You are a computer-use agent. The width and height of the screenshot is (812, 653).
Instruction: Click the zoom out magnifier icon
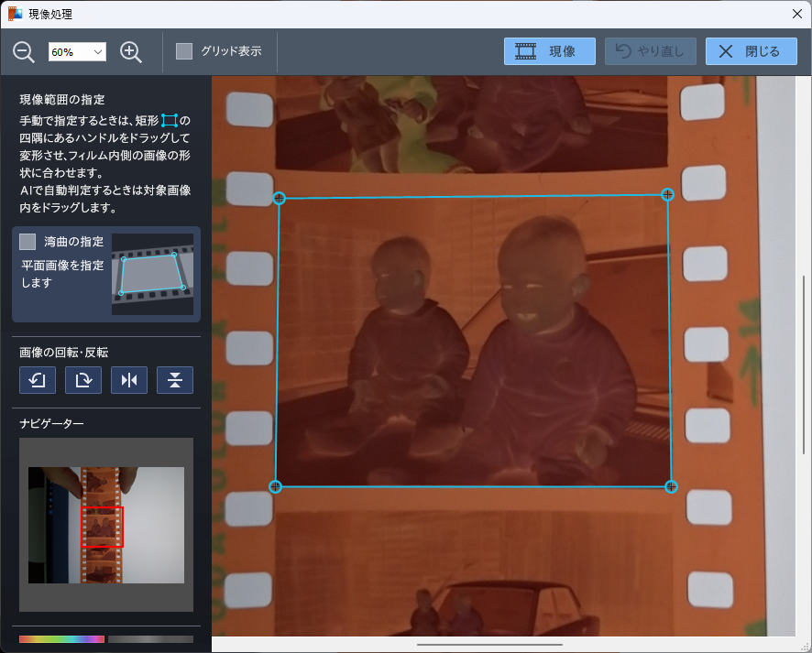pyautogui.click(x=24, y=52)
